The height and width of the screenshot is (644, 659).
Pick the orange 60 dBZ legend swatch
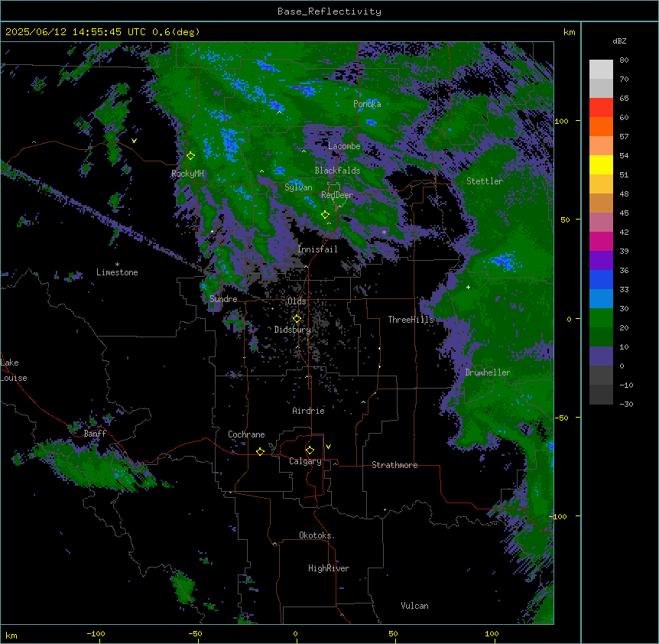[601, 126]
